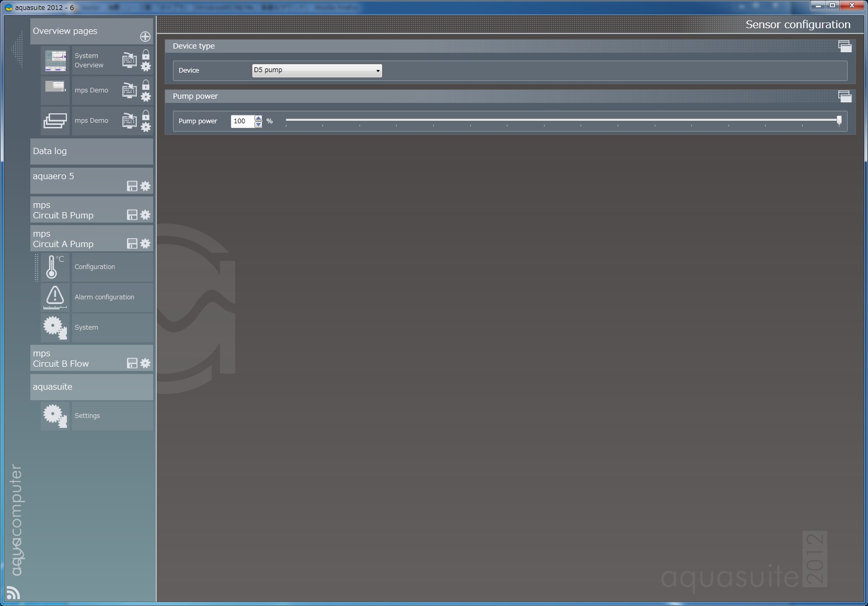The width and height of the screenshot is (868, 606).
Task: Expand the aquaero 5 device section
Action: (x=91, y=181)
